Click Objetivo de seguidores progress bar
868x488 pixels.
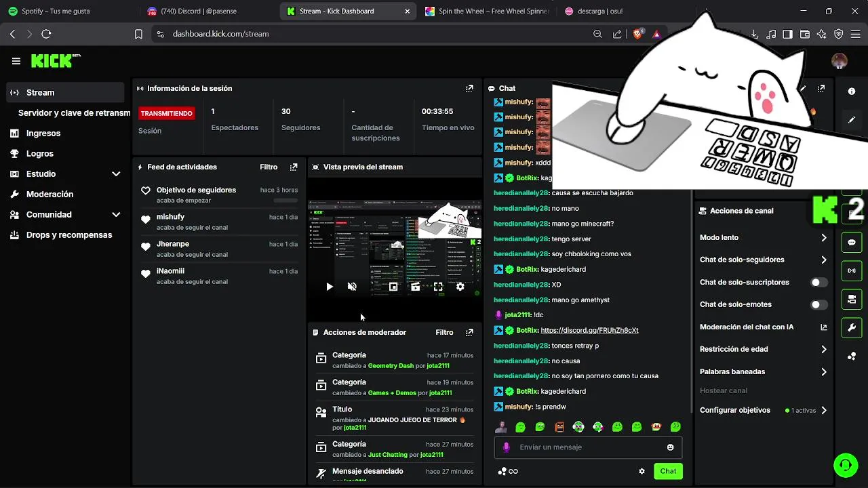[x=285, y=201]
